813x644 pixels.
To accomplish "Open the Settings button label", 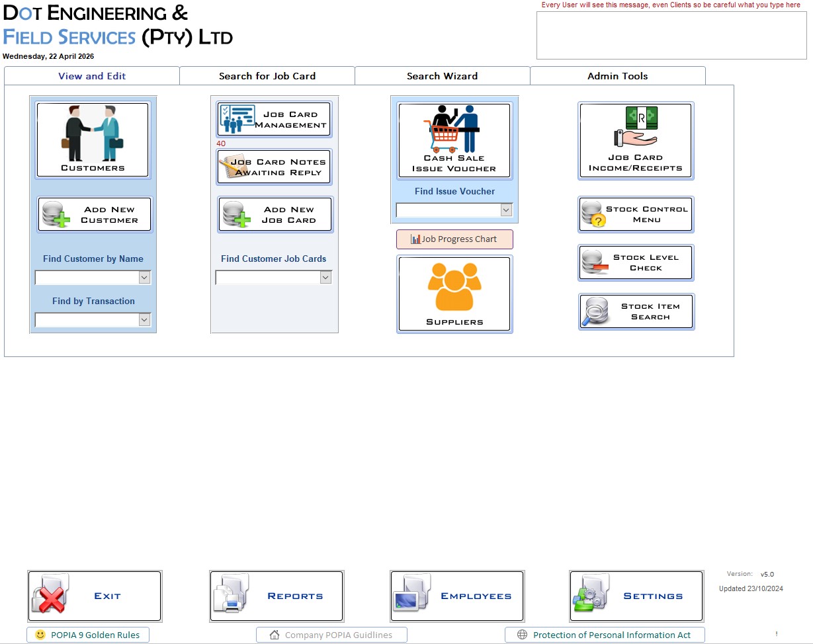I will tap(653, 596).
